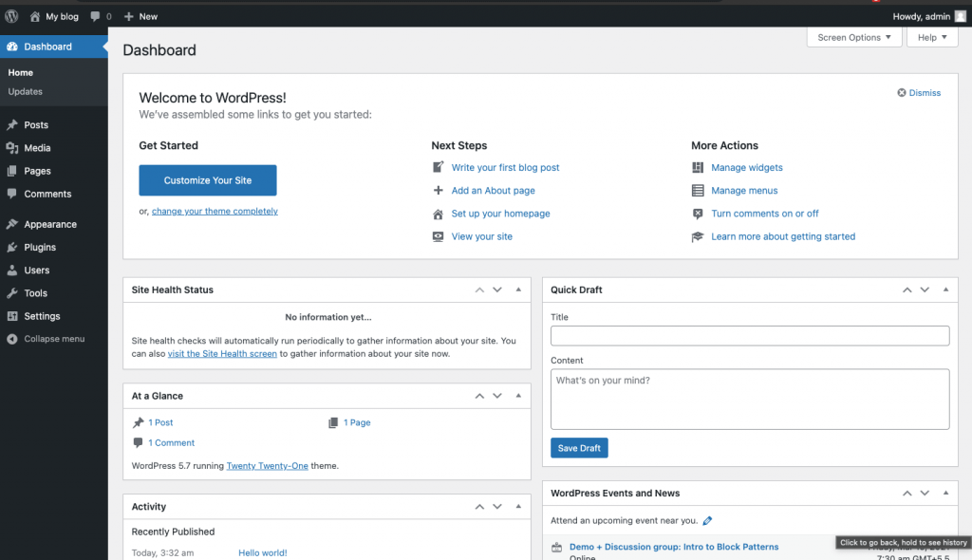The height and width of the screenshot is (560, 972).
Task: Click the Plugins plug icon
Action: 11,247
